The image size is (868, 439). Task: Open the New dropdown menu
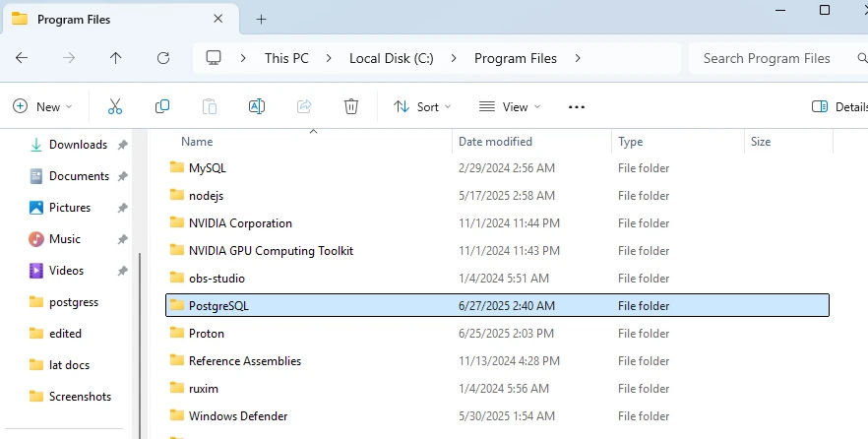(x=42, y=107)
